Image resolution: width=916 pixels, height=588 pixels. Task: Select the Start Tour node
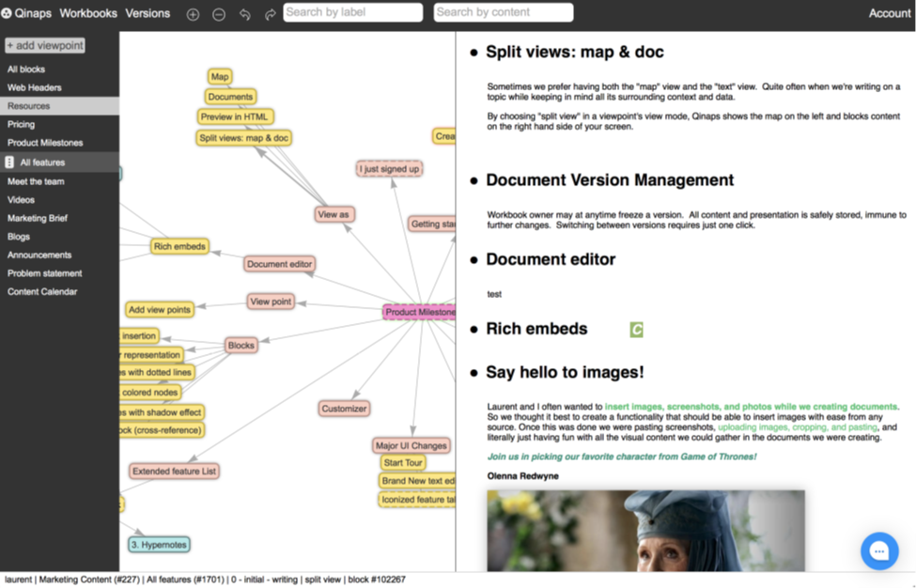[403, 462]
